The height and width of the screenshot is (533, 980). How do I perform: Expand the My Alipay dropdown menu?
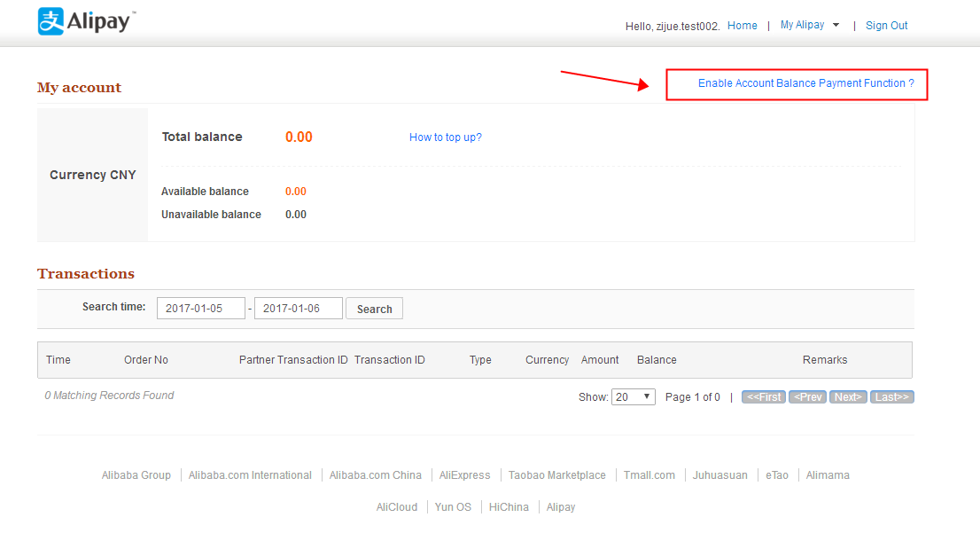(x=809, y=26)
